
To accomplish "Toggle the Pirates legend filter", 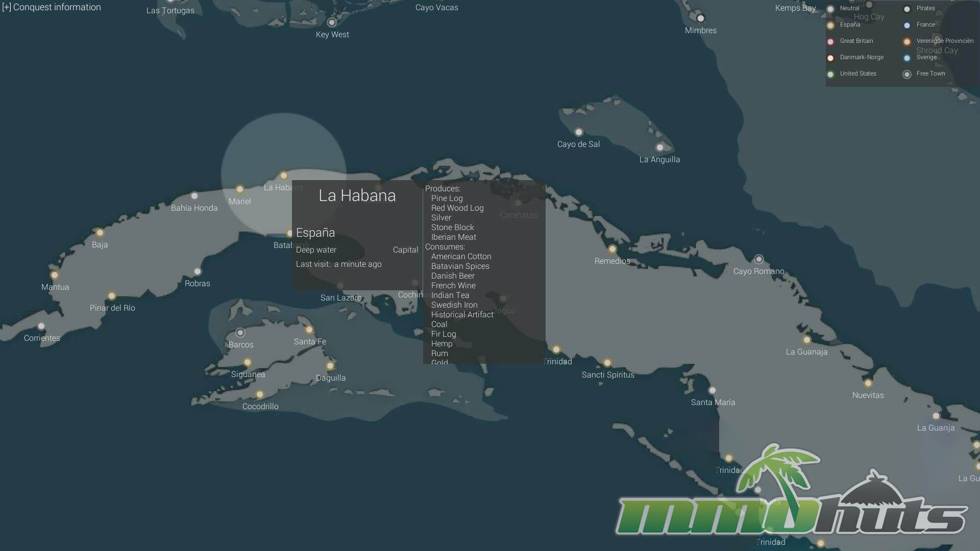I will pos(925,8).
